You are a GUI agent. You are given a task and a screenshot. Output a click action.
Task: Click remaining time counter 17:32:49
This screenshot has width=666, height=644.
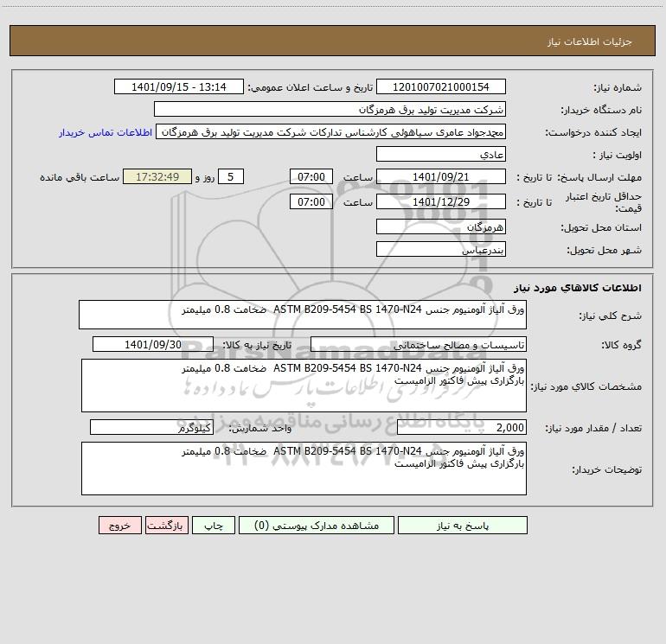pyautogui.click(x=157, y=176)
